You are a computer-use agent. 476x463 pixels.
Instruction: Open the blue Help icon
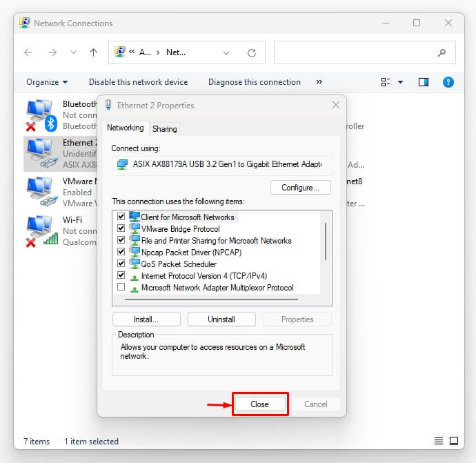tap(448, 82)
